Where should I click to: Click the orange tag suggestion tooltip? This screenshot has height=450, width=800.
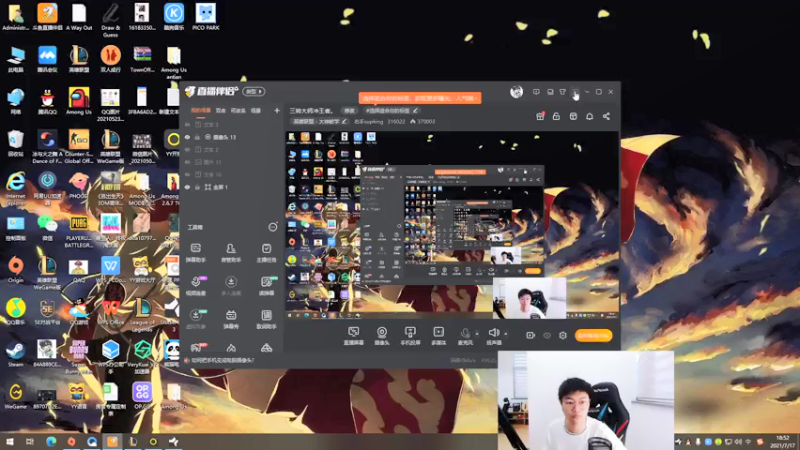pyautogui.click(x=420, y=98)
